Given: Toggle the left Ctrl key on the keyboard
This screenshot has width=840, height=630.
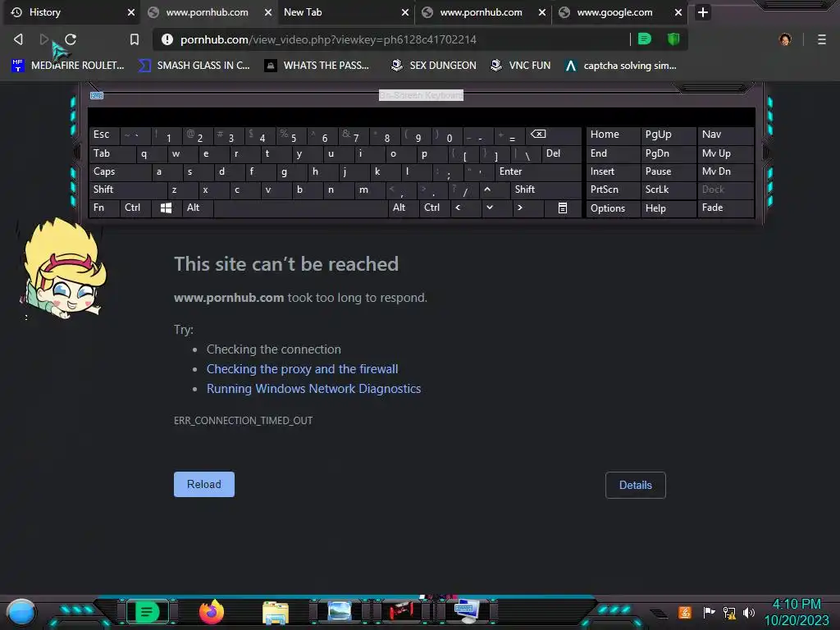Looking at the screenshot, I should [136, 208].
